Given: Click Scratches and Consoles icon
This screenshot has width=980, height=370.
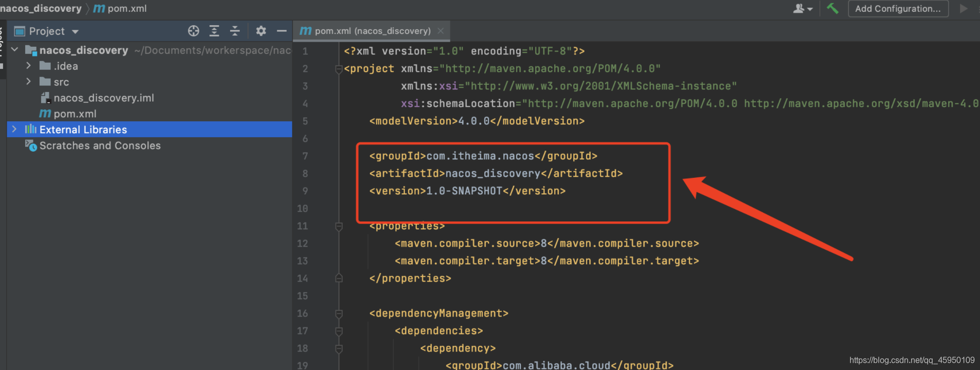Looking at the screenshot, I should pos(31,145).
